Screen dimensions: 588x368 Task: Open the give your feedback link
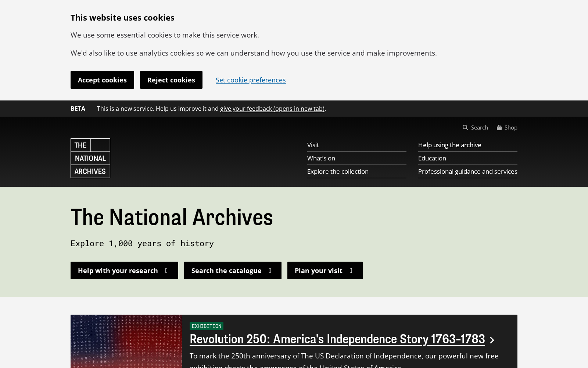coord(272,109)
